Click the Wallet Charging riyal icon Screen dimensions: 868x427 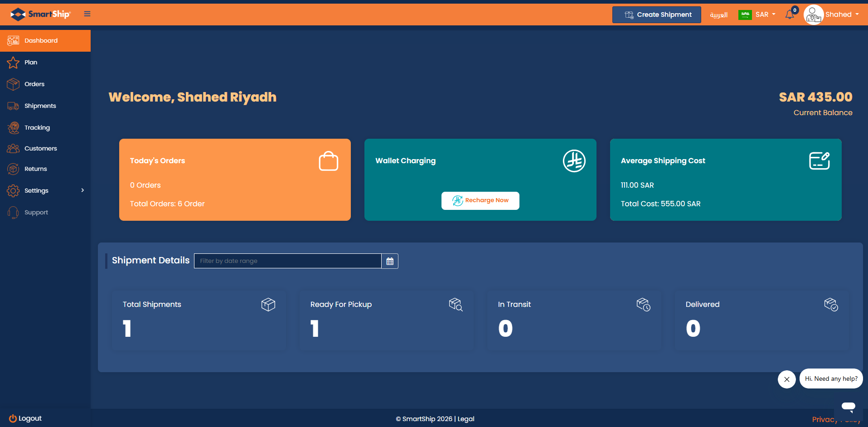coord(574,161)
